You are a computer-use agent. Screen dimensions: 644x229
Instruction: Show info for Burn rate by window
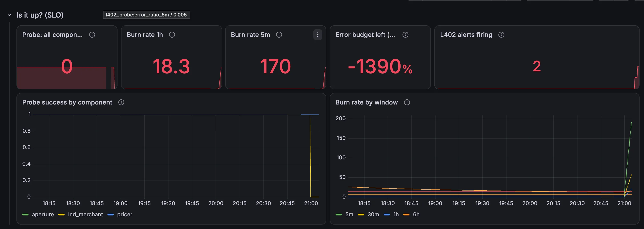(407, 102)
